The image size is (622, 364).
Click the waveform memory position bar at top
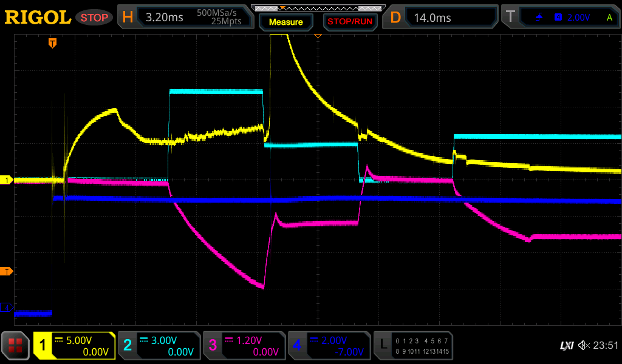tap(317, 8)
